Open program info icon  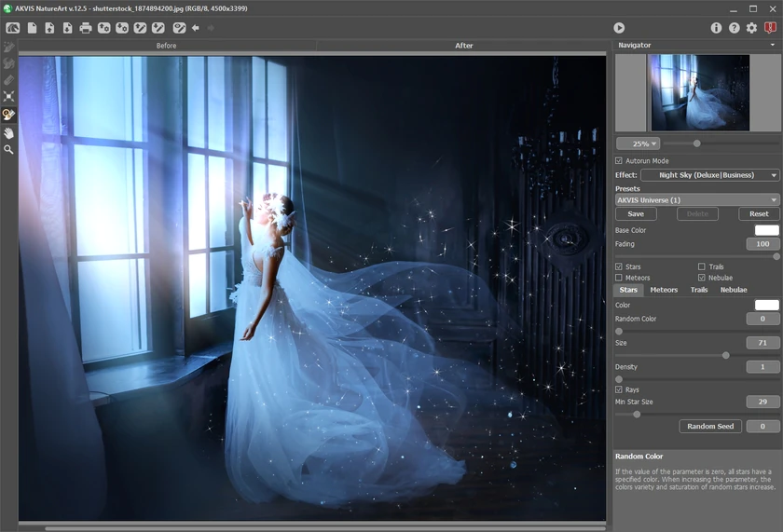[x=716, y=28]
